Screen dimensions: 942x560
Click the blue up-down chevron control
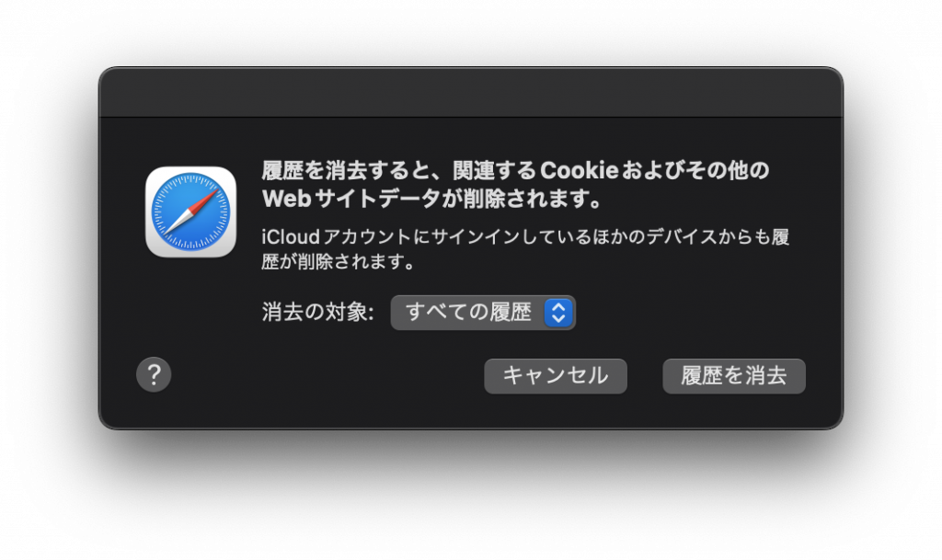click(x=558, y=313)
